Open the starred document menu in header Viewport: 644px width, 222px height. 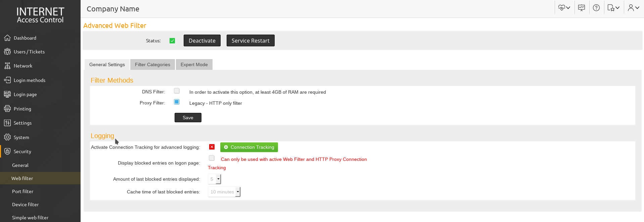[613, 8]
